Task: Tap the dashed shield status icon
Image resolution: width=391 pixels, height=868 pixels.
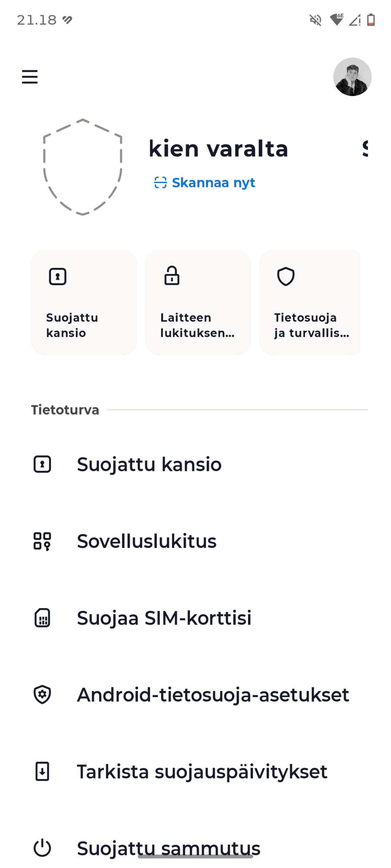Action: point(82,167)
